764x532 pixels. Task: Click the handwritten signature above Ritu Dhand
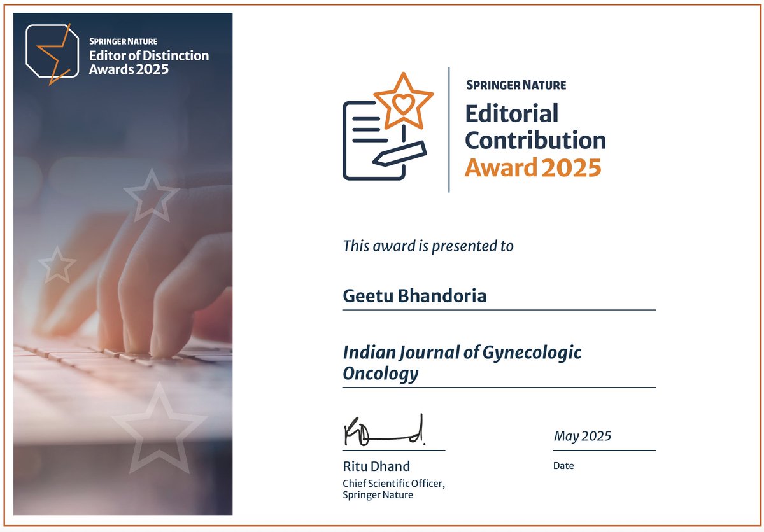pyautogui.click(x=385, y=431)
